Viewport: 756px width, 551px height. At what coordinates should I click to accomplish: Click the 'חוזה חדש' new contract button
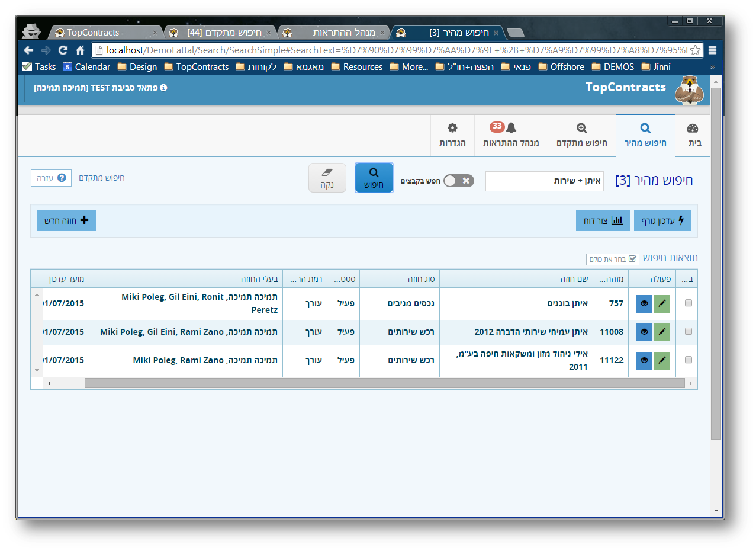pos(66,220)
